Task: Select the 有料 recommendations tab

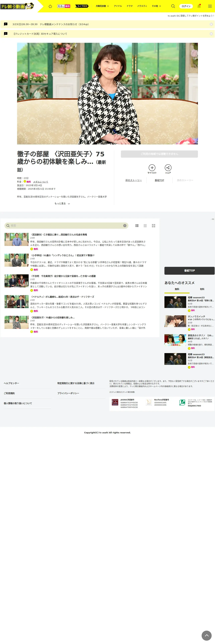Action: tap(202, 289)
